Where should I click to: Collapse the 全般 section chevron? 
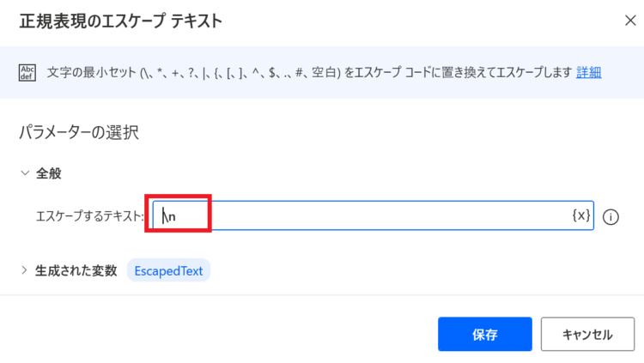click(x=25, y=173)
